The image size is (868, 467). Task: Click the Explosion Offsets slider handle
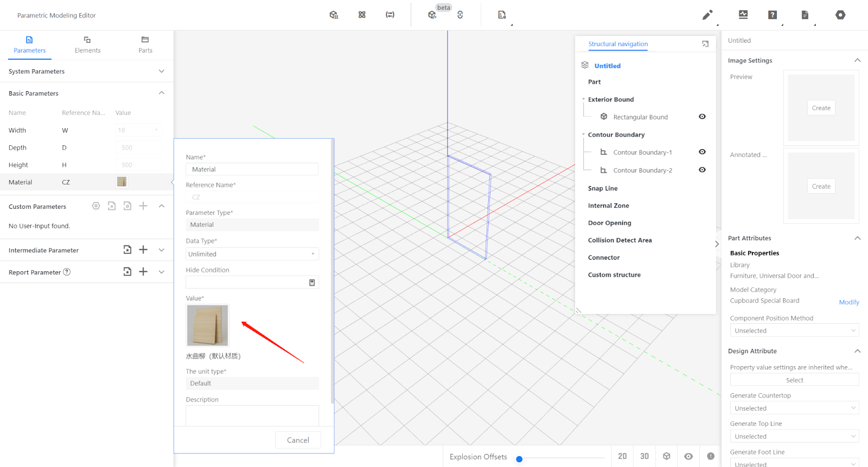coord(519,459)
